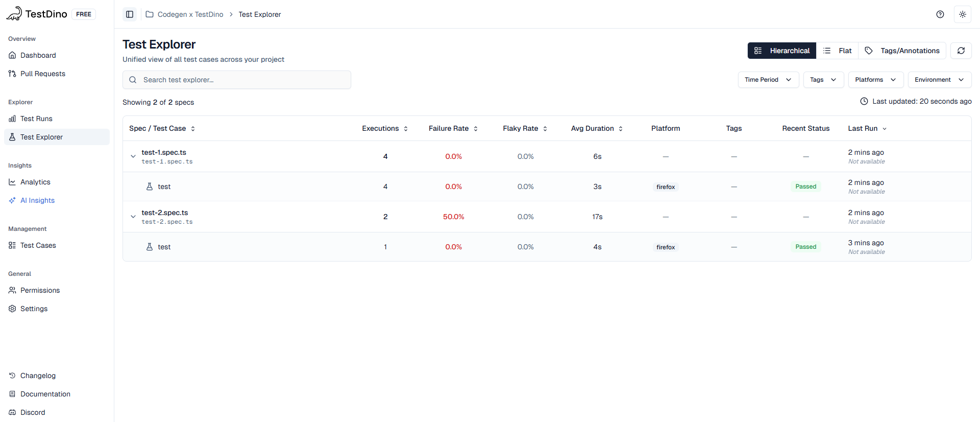Open Dashboard from the sidebar

pos(38,55)
